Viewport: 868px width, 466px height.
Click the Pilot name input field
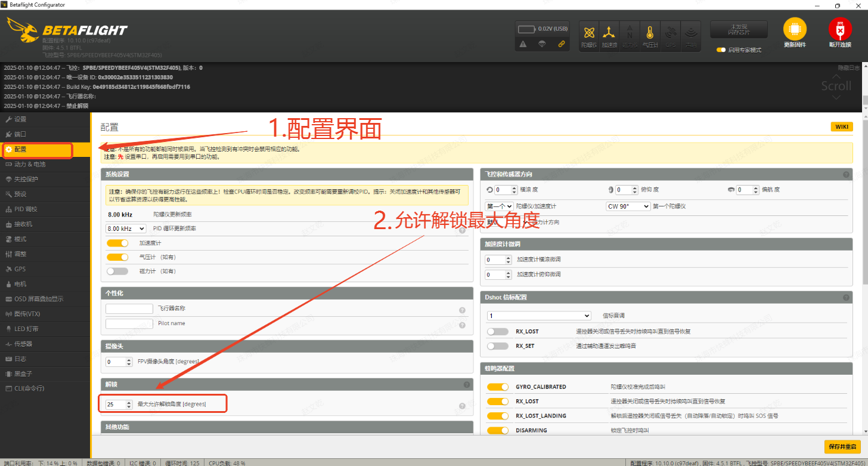click(129, 323)
